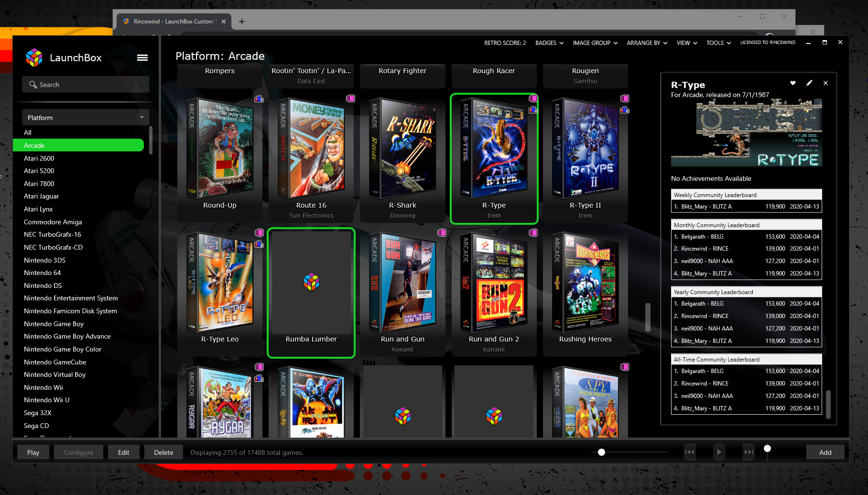
Task: Close the R-Type details panel
Action: pyautogui.click(x=825, y=83)
